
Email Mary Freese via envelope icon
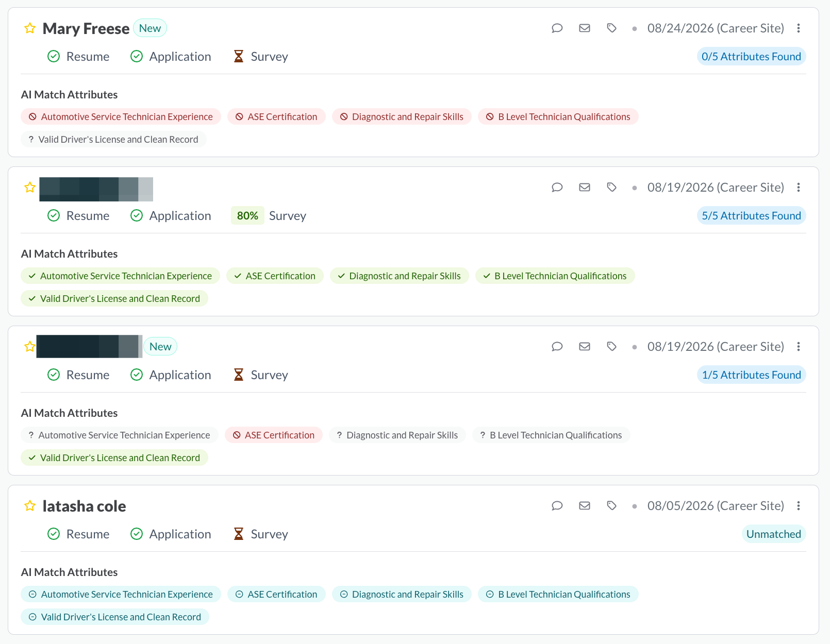coord(585,28)
